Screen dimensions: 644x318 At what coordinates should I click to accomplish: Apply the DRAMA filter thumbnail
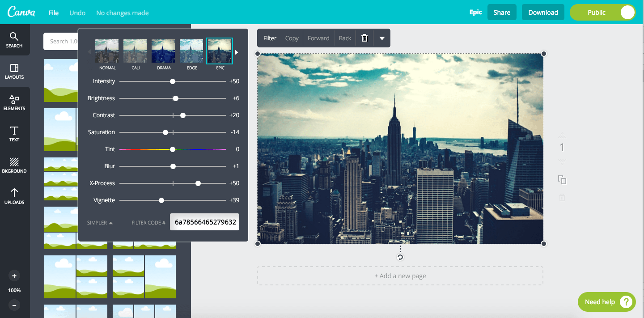[163, 51]
